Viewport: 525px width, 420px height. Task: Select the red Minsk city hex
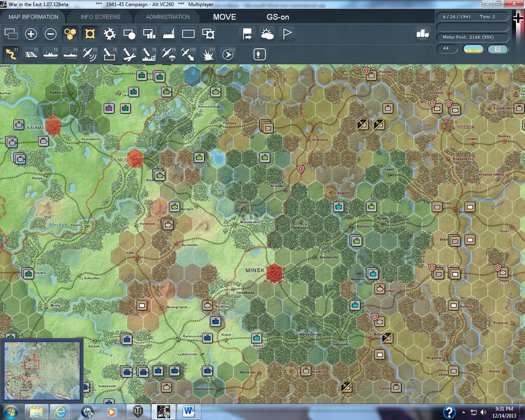(x=274, y=273)
